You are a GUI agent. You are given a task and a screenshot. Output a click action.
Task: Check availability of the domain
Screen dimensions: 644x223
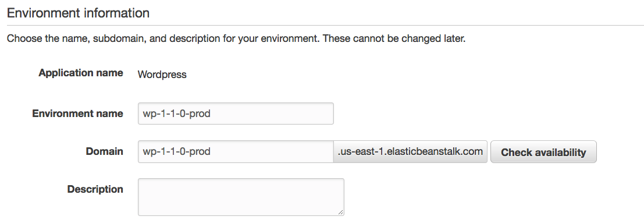coord(543,152)
